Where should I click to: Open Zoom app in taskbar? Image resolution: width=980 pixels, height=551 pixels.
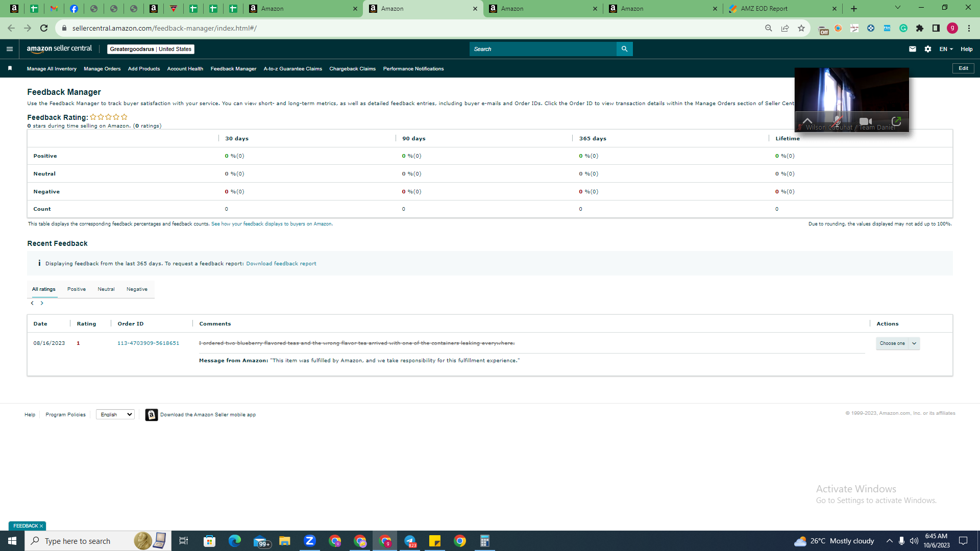[309, 541]
